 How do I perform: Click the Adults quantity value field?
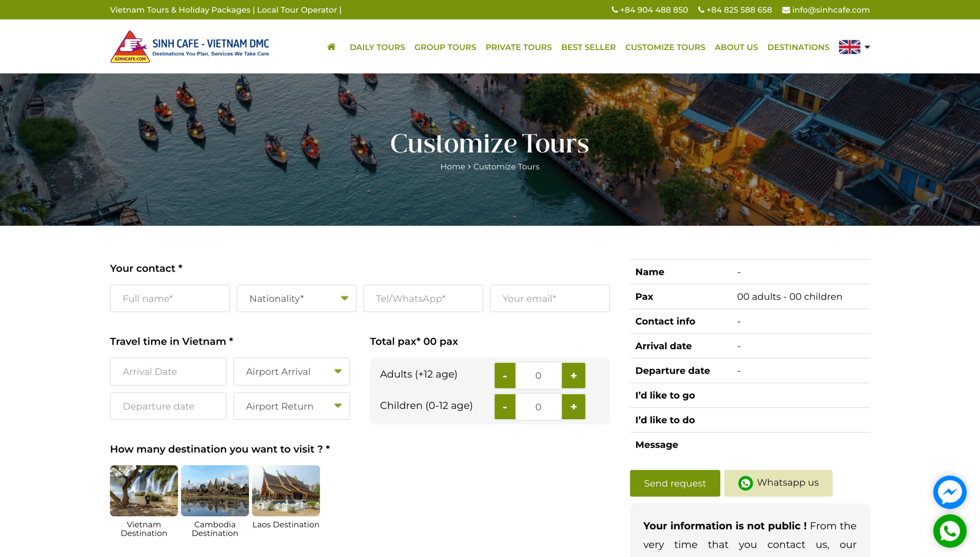[539, 376]
